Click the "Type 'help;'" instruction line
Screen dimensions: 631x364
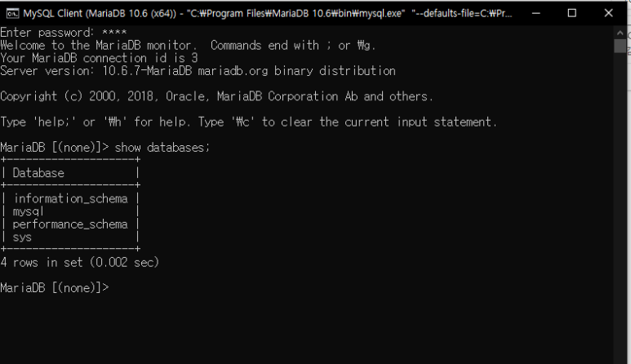point(248,122)
